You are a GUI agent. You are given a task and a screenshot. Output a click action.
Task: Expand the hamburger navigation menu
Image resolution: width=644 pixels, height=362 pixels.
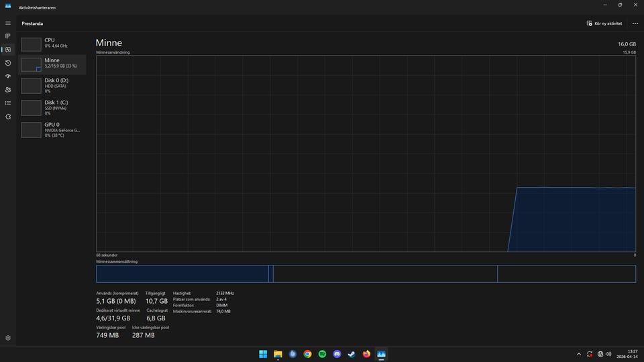8,23
